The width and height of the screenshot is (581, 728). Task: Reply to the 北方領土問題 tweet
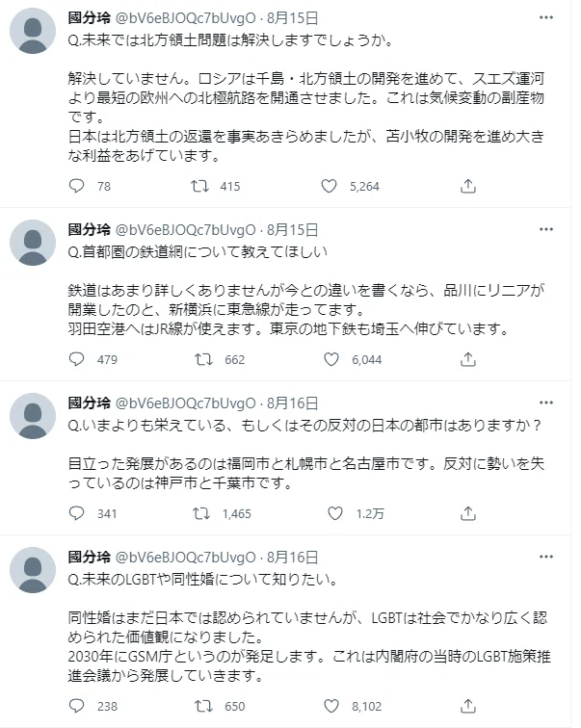(77, 186)
